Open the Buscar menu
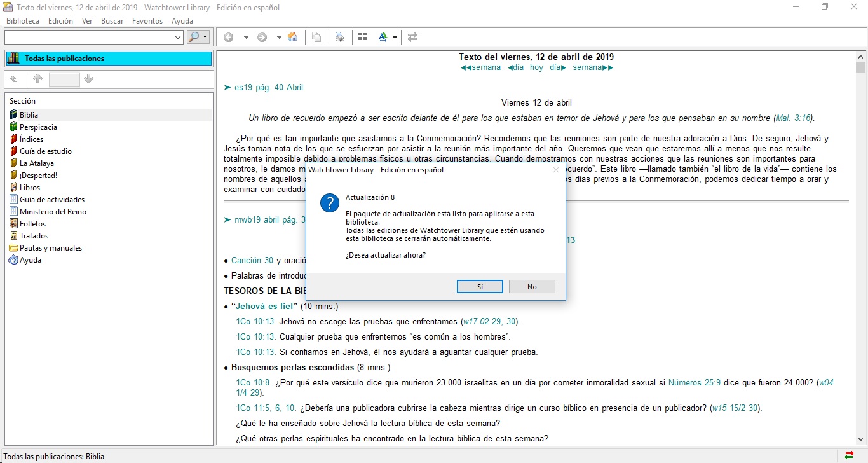The height and width of the screenshot is (463, 868). point(112,21)
